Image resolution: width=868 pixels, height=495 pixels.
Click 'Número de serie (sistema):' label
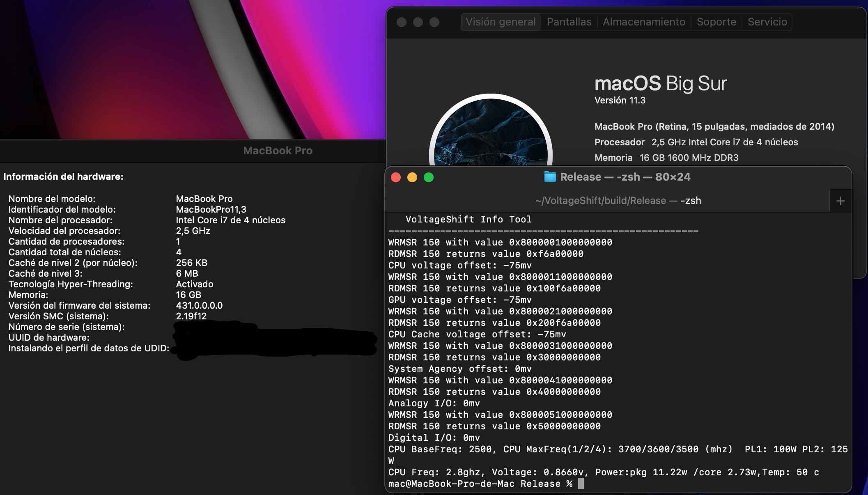point(67,327)
